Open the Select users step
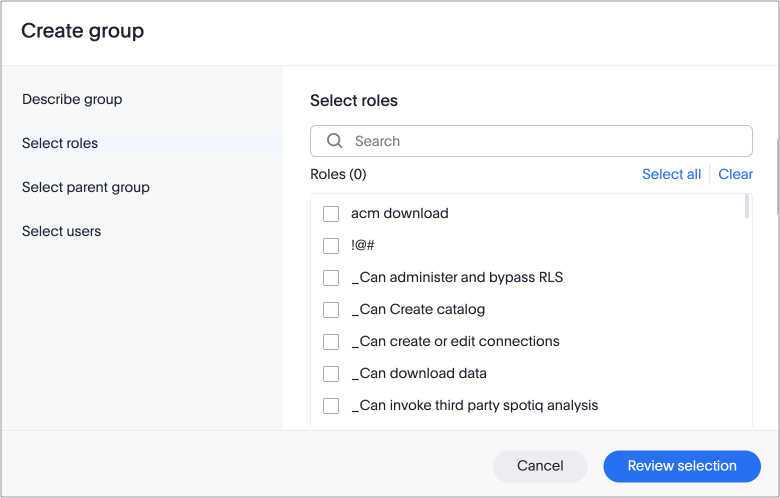This screenshot has height=498, width=780. coord(62,232)
